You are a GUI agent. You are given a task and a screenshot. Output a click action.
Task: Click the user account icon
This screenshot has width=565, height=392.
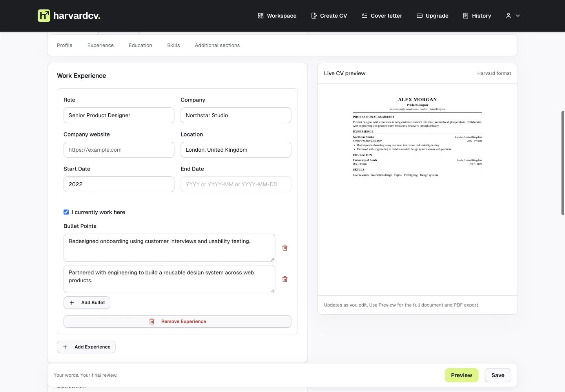pyautogui.click(x=508, y=16)
